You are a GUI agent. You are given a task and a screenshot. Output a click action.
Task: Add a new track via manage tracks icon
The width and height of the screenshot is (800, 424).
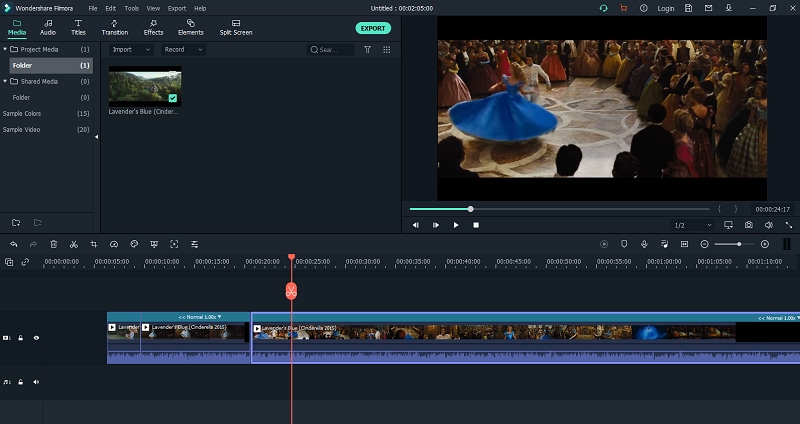click(x=9, y=262)
